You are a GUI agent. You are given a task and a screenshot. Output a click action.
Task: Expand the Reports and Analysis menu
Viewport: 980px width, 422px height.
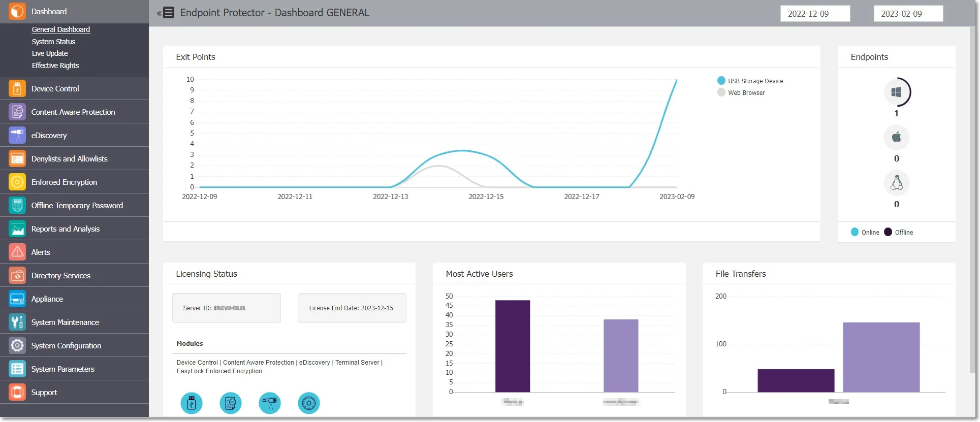click(x=74, y=229)
